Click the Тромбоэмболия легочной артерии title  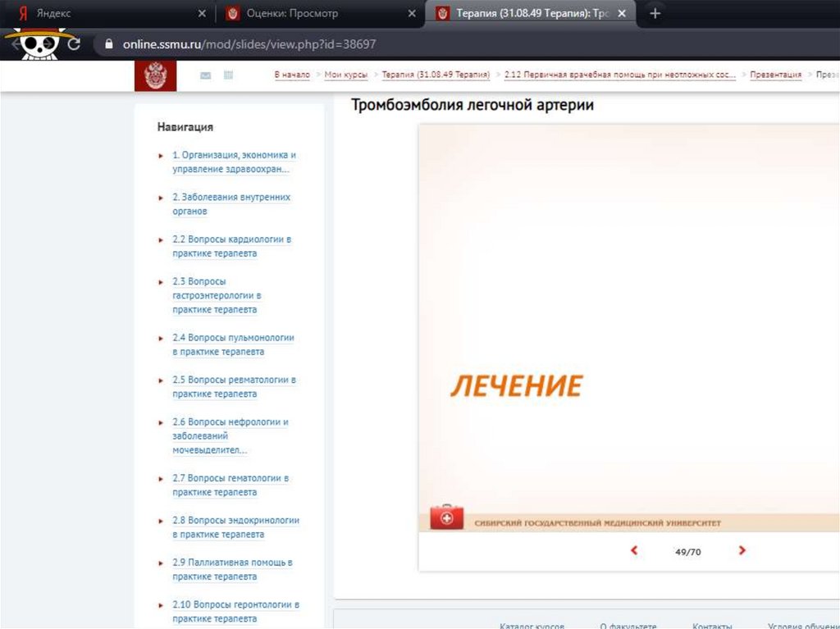point(472,104)
